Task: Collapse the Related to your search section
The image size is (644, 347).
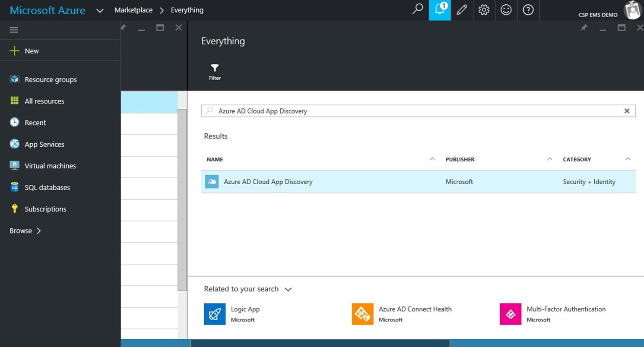Action: coord(288,290)
